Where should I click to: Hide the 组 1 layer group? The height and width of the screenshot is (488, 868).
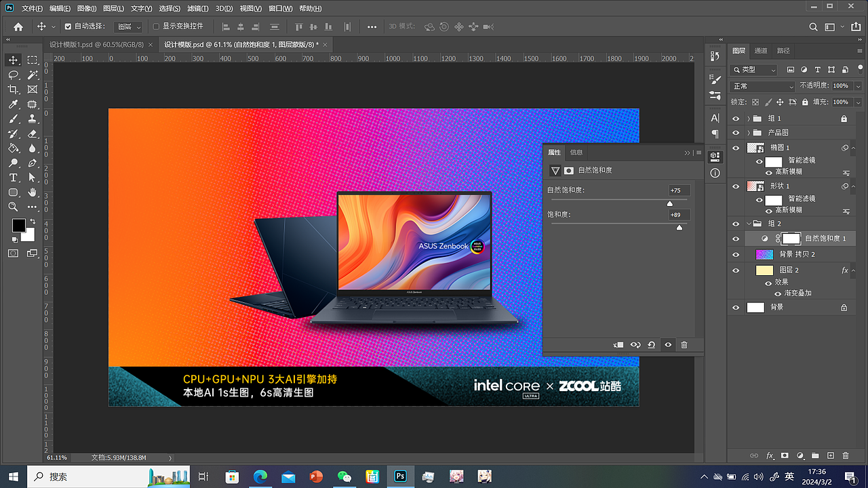736,119
